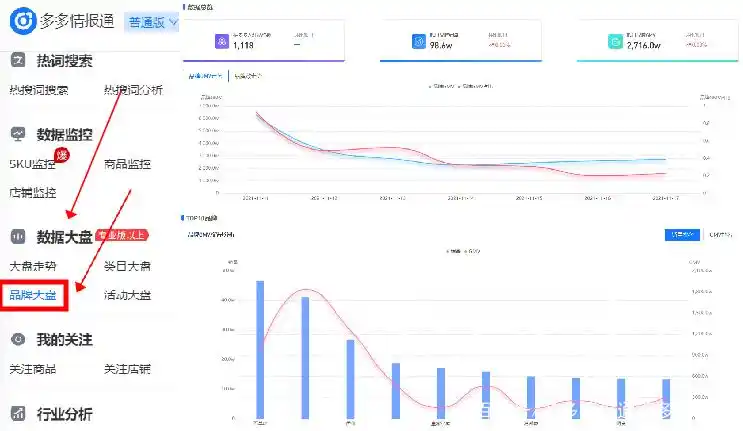The width and height of the screenshot is (743, 431).
Task: Click the teal icon on the 2,716.0w stat card
Action: (616, 41)
